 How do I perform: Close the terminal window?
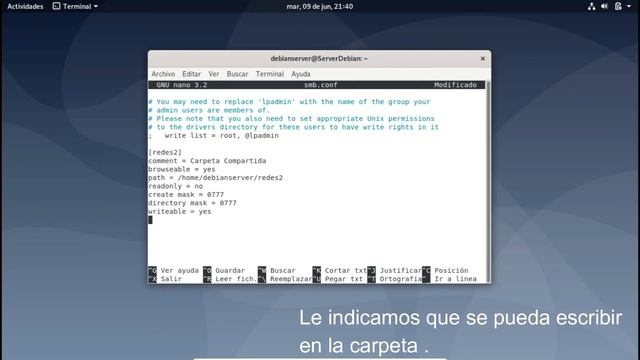tap(482, 59)
